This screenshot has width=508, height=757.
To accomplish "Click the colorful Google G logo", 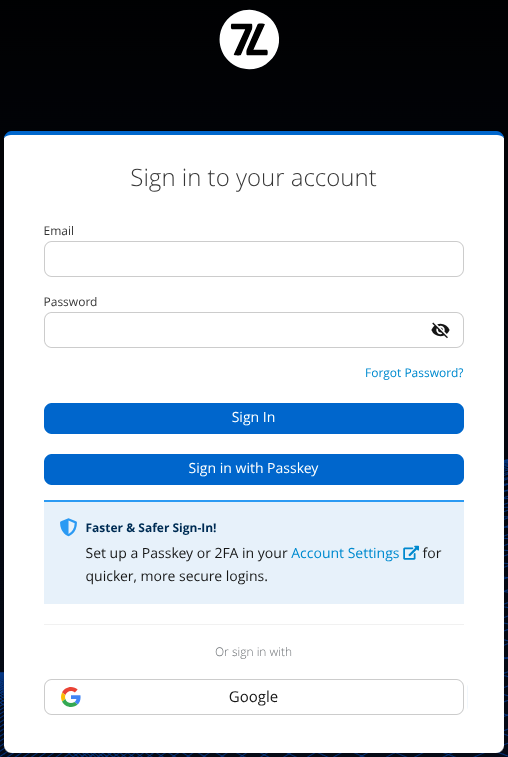I will click(x=71, y=697).
